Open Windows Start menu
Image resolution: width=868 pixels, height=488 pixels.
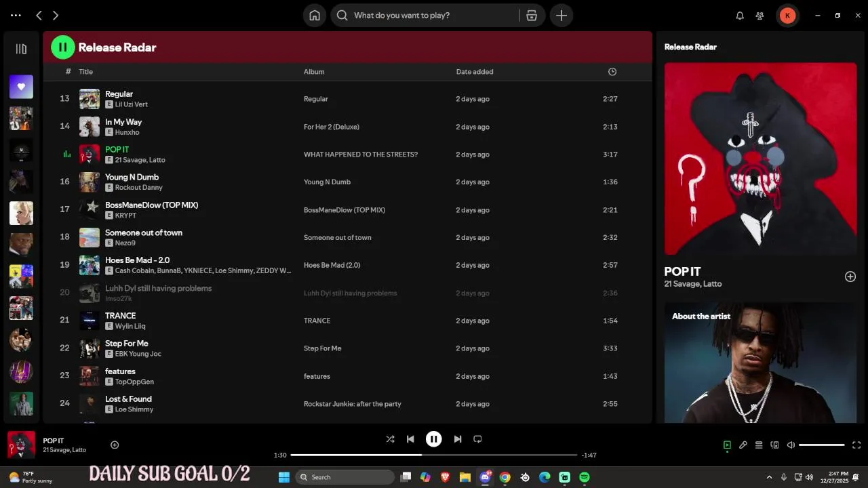tap(284, 477)
